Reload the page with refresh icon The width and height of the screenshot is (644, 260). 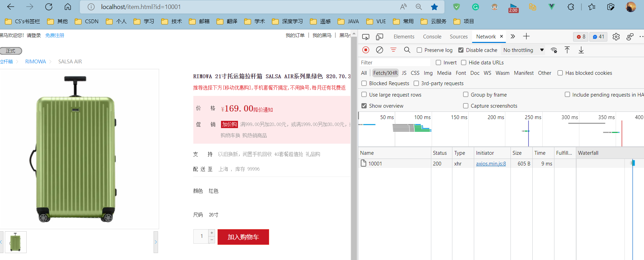[x=49, y=7]
